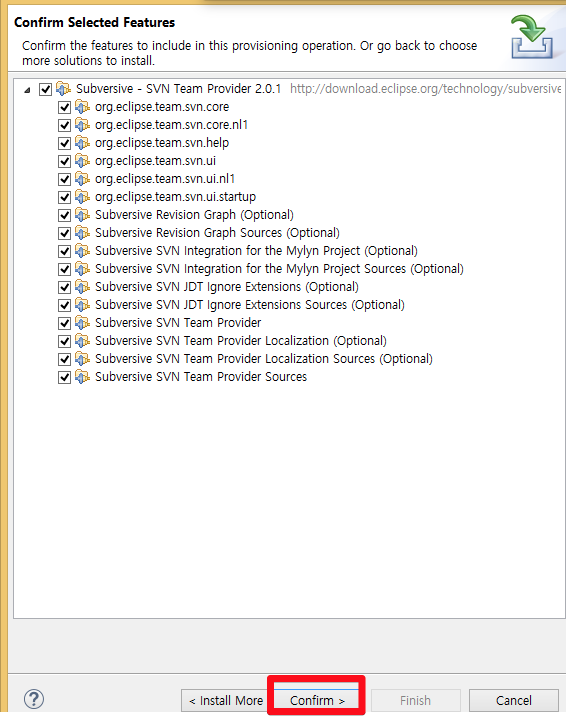Uncheck Subversive Revision Graph (Optional) checkbox
Screen dimensions: 566x717
pos(64,215)
